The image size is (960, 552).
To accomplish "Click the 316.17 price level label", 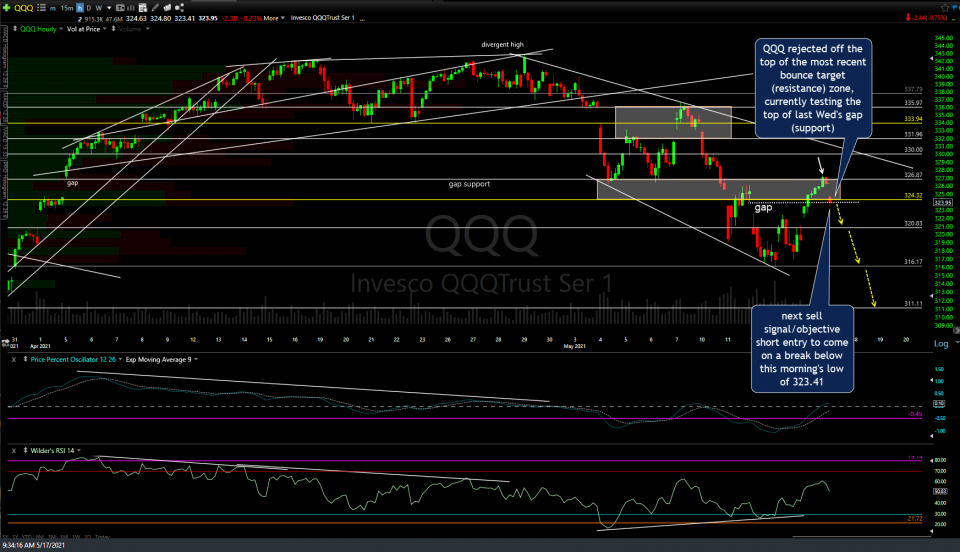I will [x=913, y=262].
